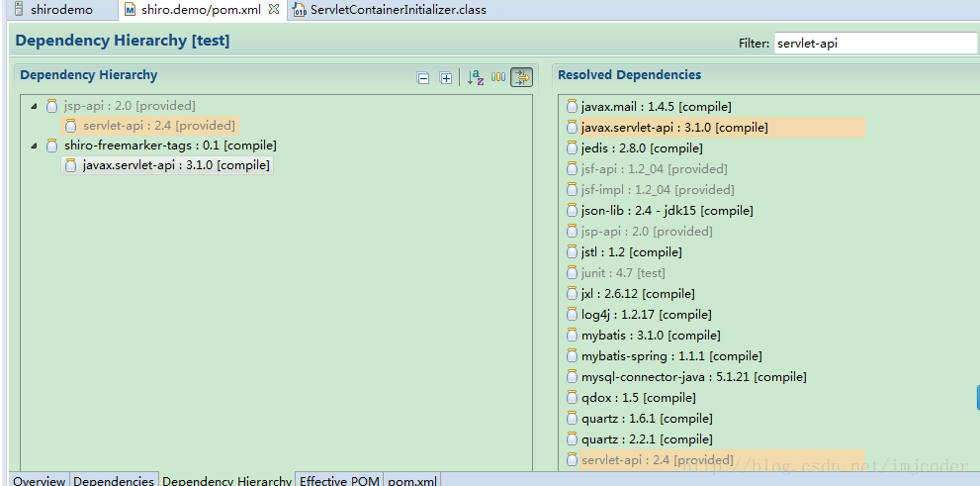Viewport: 980px width, 486px height.
Task: Select quartz : 2.2.1 resolved dependency
Action: click(x=647, y=439)
